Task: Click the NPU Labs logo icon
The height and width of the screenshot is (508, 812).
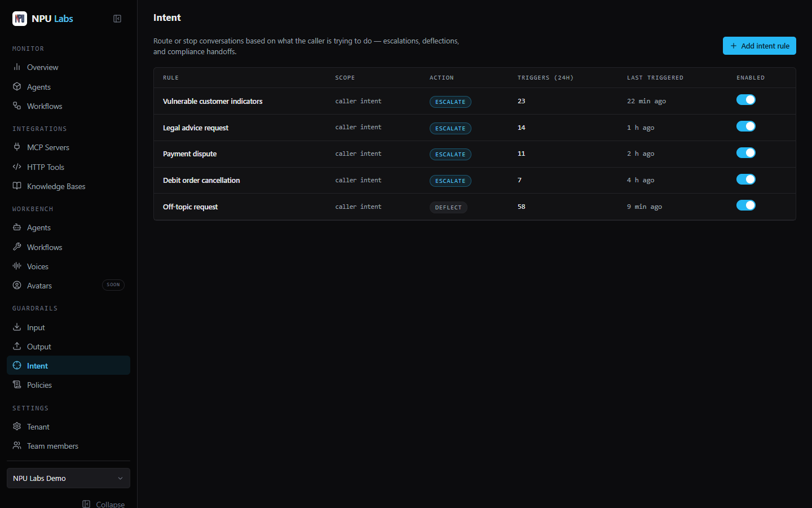Action: (x=20, y=19)
